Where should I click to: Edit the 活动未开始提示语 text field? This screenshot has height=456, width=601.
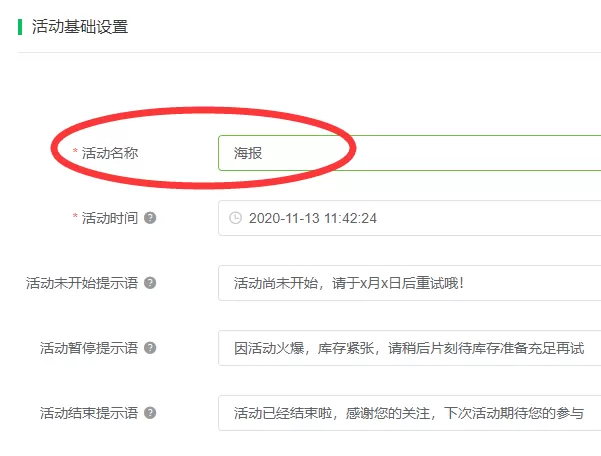(409, 283)
